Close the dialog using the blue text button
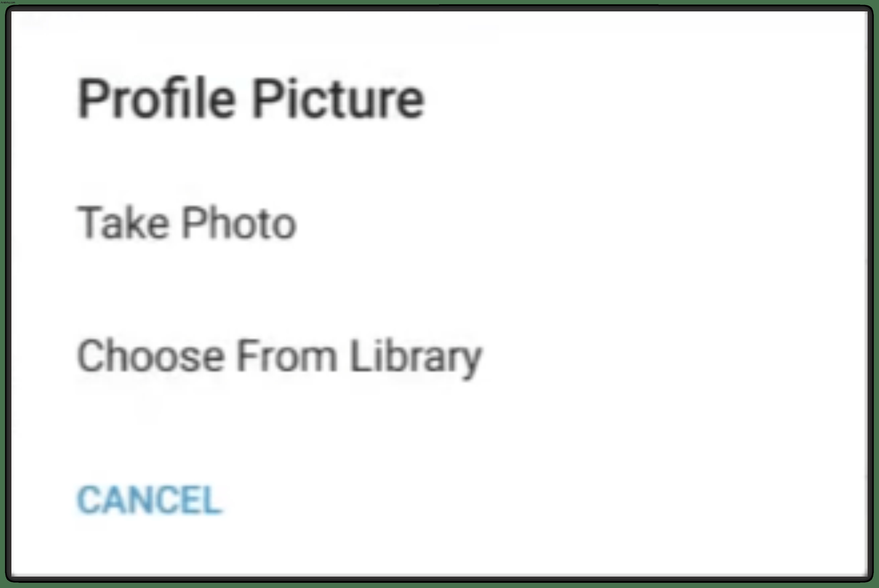The image size is (879, 588). click(149, 500)
